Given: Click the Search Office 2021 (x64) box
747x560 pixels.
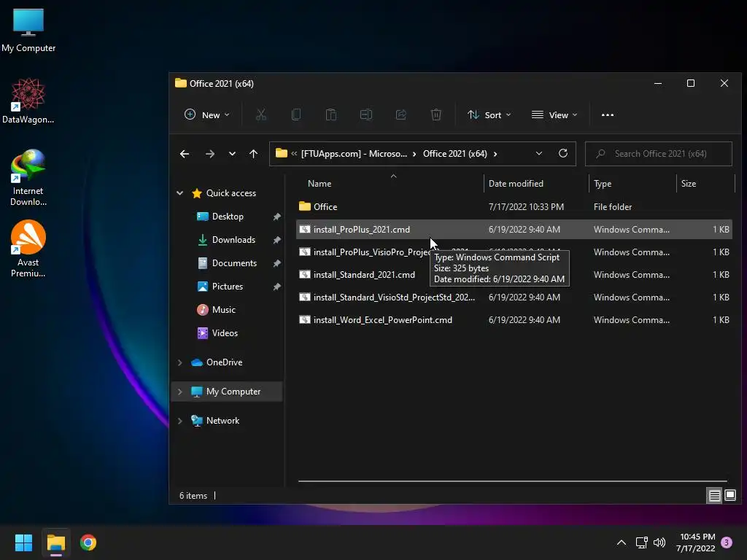Looking at the screenshot, I should tap(659, 154).
